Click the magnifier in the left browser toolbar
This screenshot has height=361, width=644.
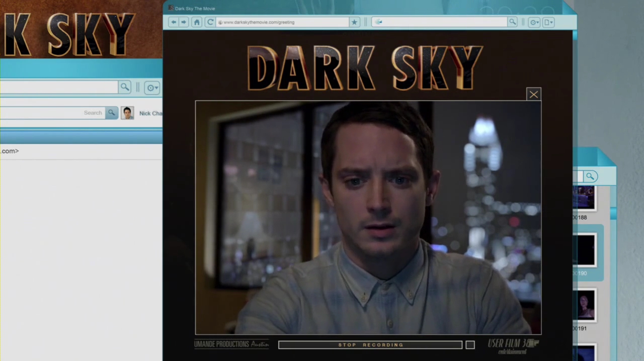click(x=124, y=87)
